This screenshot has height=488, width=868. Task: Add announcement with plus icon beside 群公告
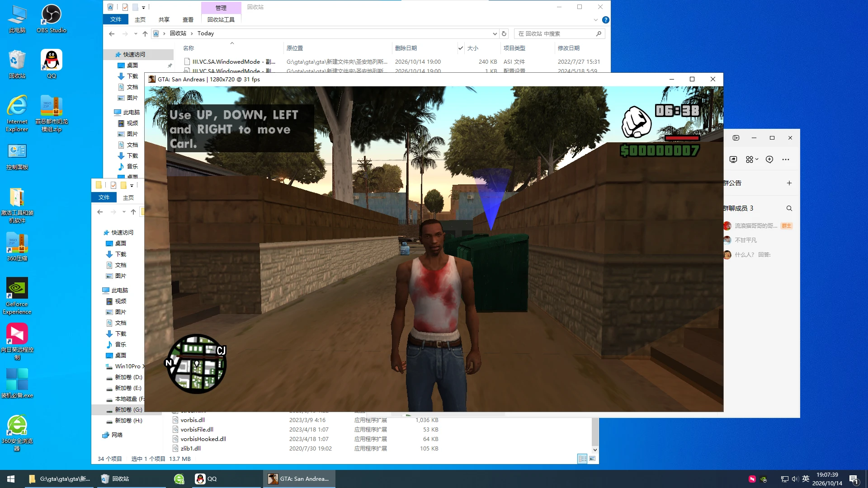coord(789,183)
